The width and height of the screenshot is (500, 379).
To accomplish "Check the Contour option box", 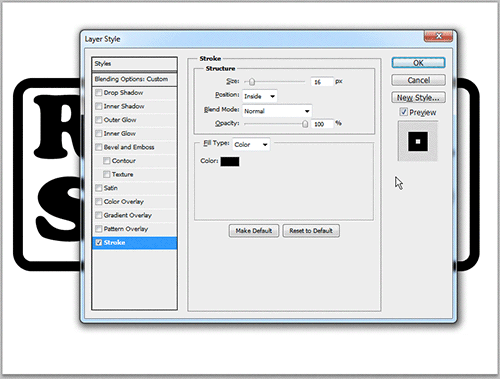I will click(107, 161).
